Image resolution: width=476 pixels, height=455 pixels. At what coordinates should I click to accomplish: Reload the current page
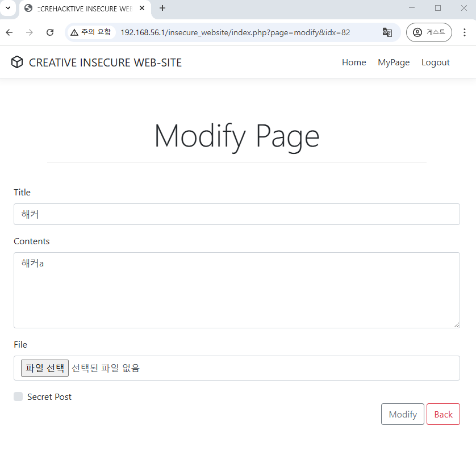[x=50, y=32]
